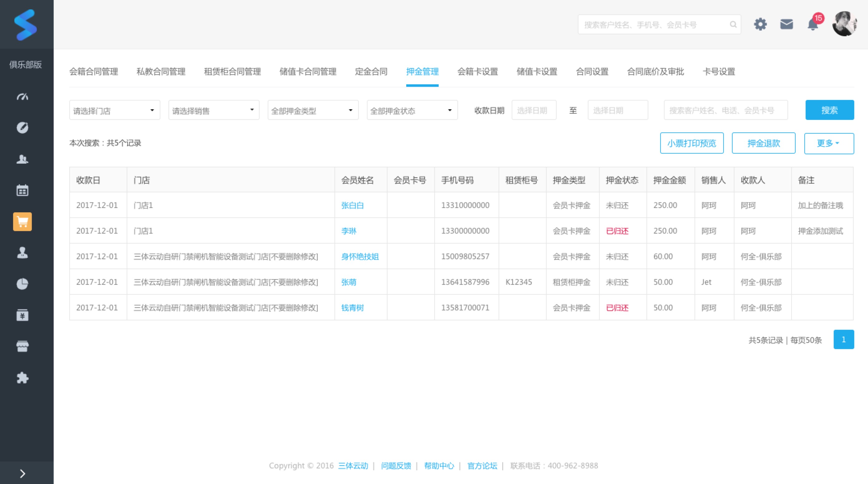868x484 pixels.
Task: Select the 押金管理 tab
Action: click(422, 72)
